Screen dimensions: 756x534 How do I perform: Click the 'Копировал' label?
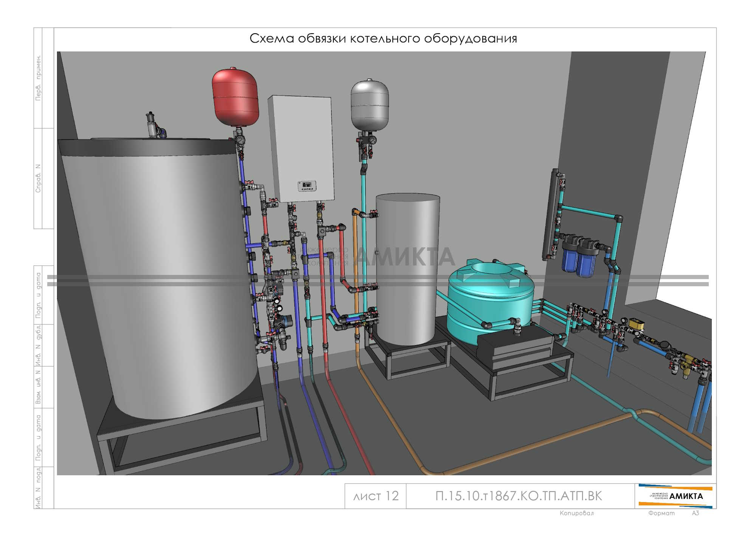pyautogui.click(x=576, y=513)
